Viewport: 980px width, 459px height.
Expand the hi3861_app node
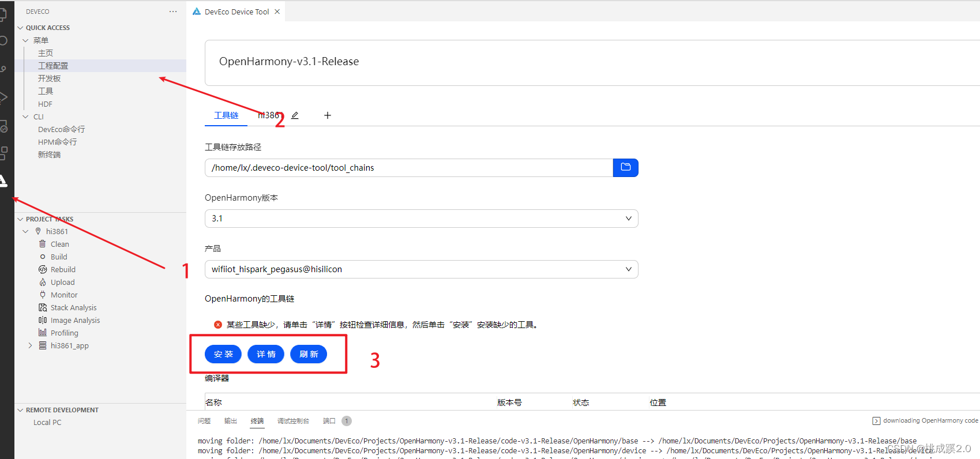(x=30, y=345)
